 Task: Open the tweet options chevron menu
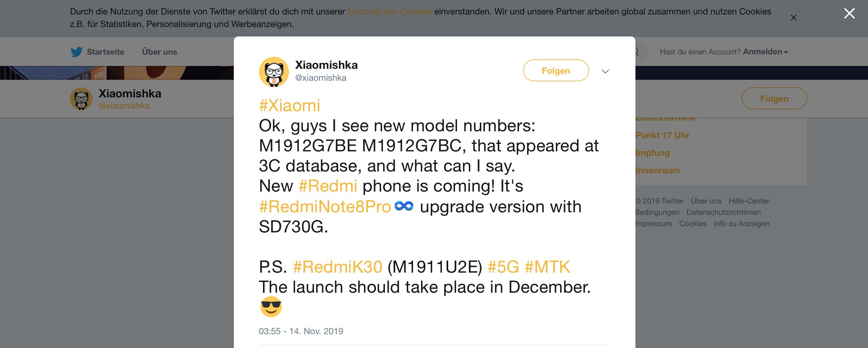click(x=605, y=71)
